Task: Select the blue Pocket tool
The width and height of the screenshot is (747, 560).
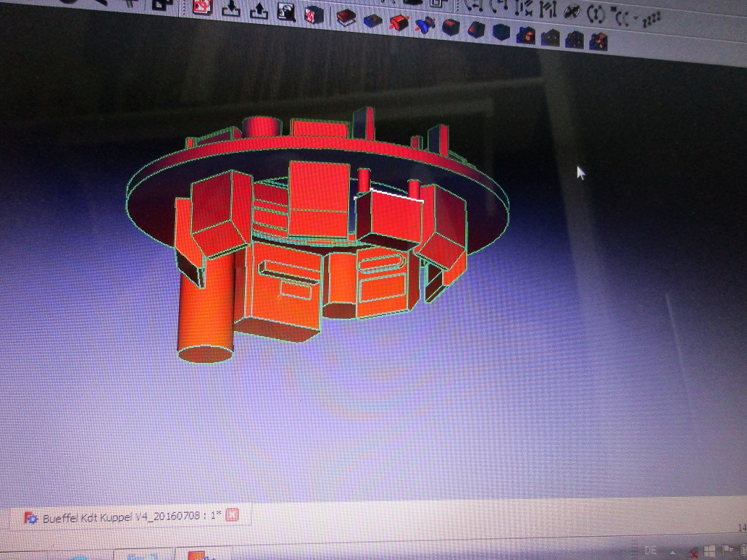Action: pyautogui.click(x=373, y=22)
